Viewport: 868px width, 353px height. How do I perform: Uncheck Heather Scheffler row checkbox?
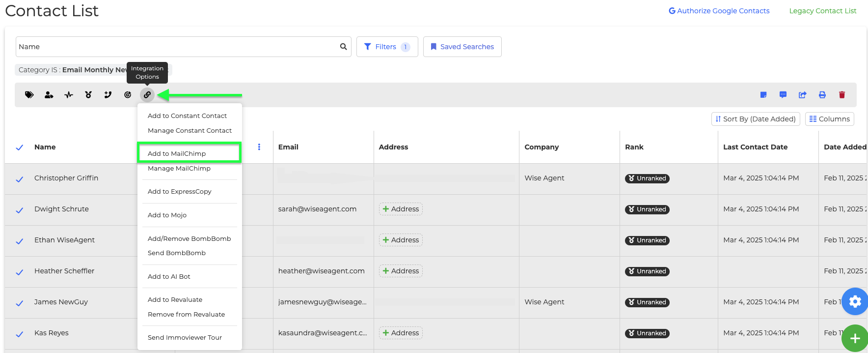click(x=20, y=272)
